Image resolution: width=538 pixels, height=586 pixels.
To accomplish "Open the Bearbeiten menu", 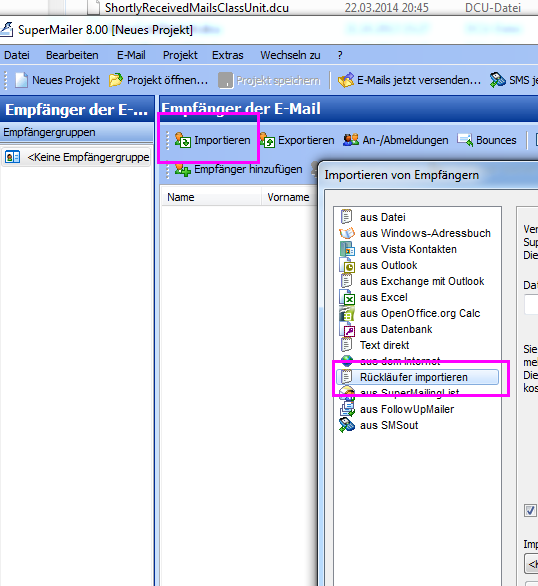I will 72,55.
